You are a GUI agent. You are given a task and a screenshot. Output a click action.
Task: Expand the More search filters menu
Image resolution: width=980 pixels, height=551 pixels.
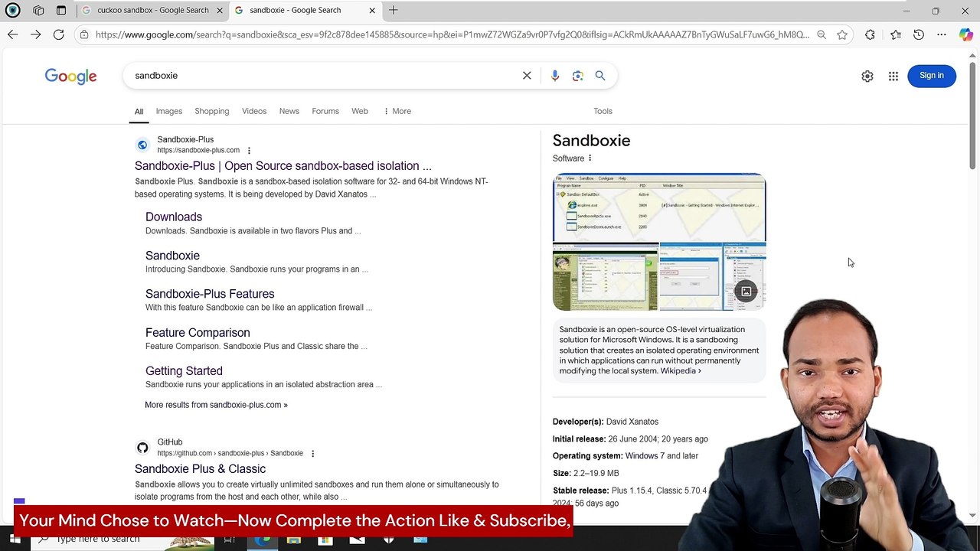(x=397, y=111)
